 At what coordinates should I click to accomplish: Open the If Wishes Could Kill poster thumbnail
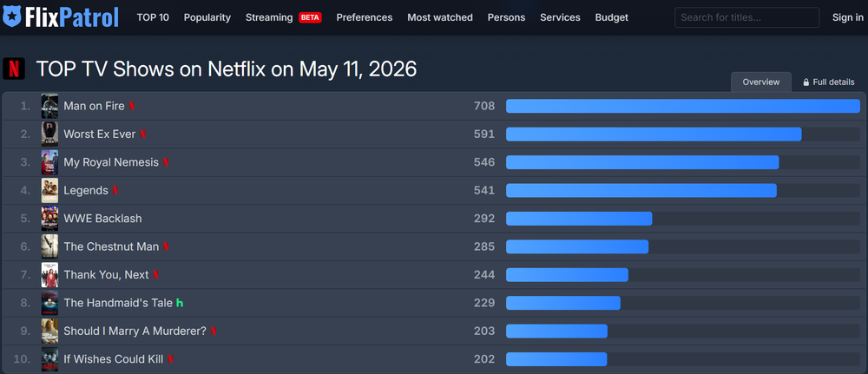pos(49,359)
